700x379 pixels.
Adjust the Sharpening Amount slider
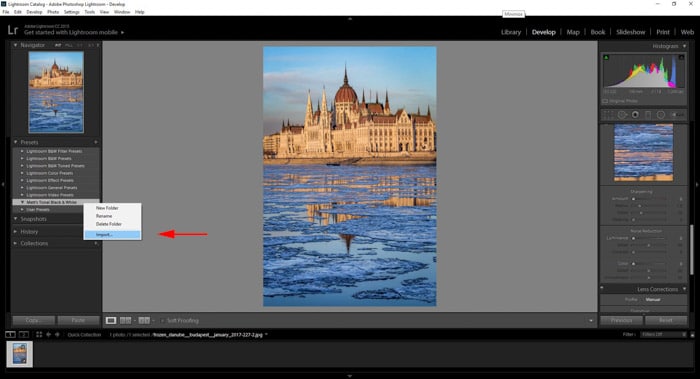pyautogui.click(x=633, y=199)
